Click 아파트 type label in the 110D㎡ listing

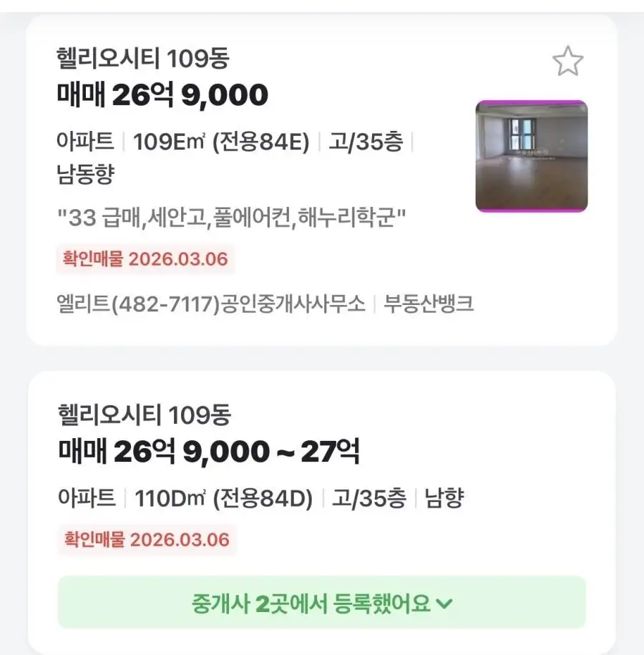(87, 498)
